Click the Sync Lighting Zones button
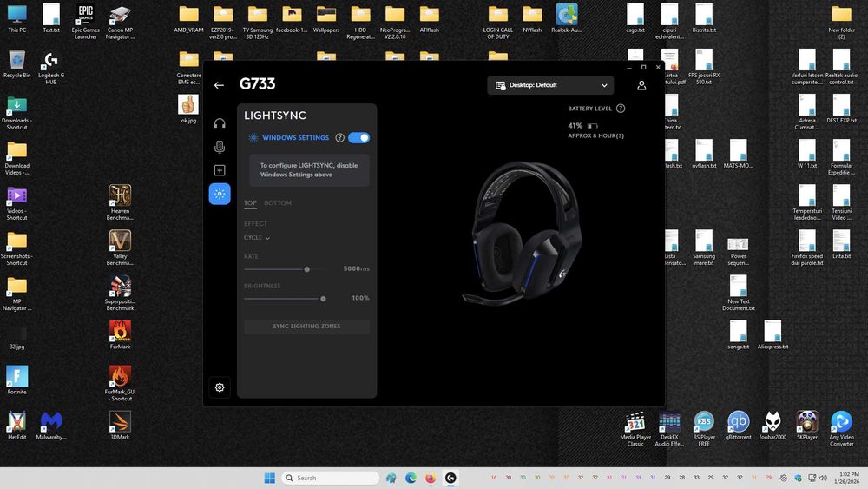Viewport: 868px width, 489px height. [306, 327]
